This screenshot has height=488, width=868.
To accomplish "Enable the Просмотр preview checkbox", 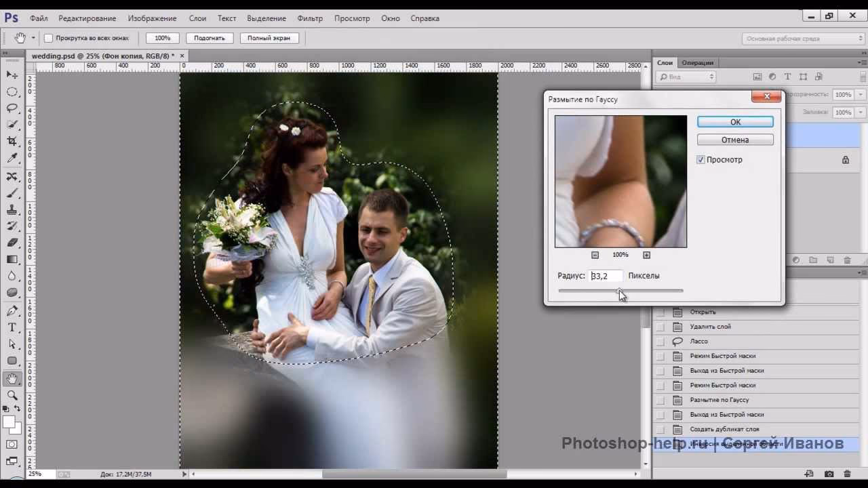I will (x=701, y=159).
